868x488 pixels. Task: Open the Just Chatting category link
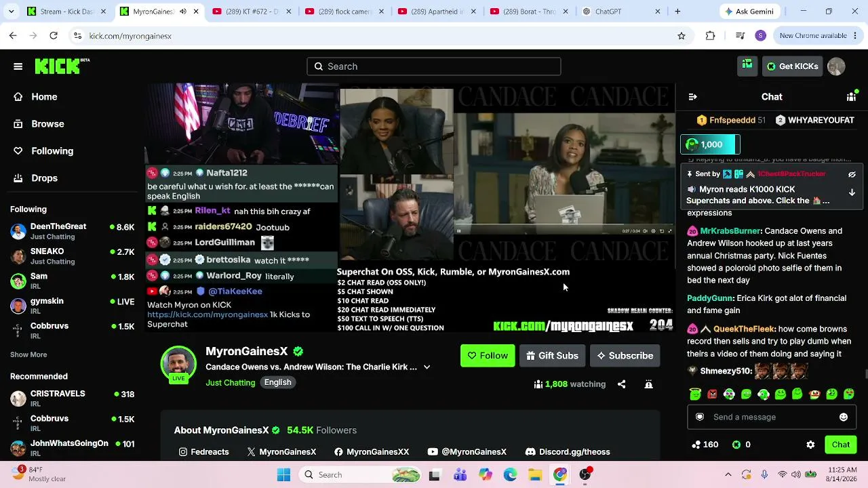(231, 383)
